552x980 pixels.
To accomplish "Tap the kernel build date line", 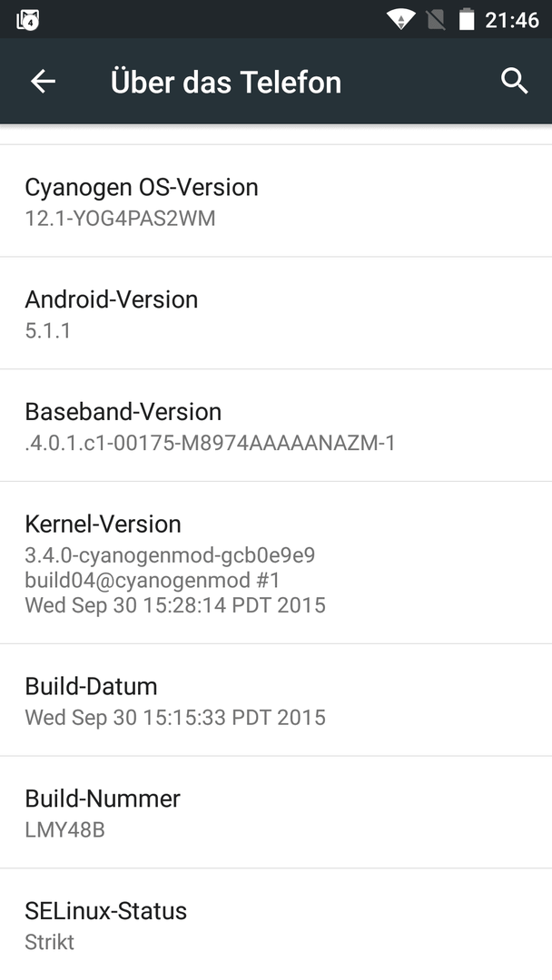I will click(x=175, y=605).
